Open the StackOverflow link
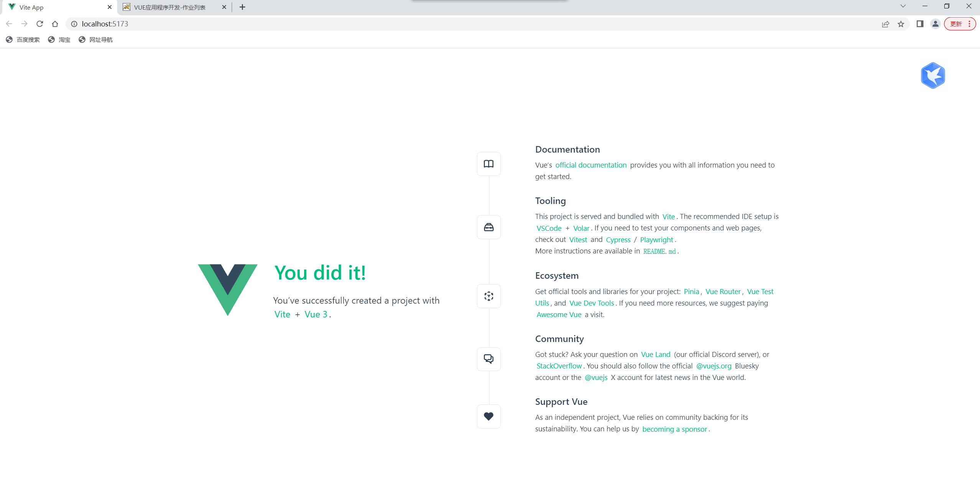Viewport: 980px width, 503px height. 559,366
